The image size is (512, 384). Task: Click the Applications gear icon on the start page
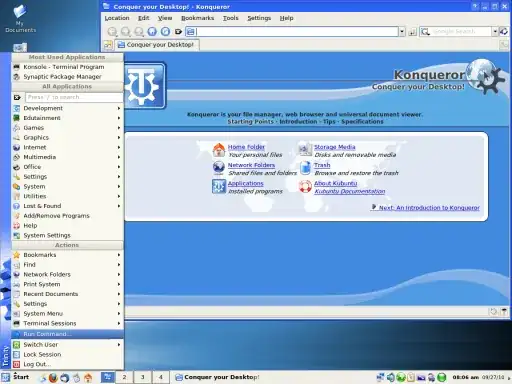tap(219, 186)
